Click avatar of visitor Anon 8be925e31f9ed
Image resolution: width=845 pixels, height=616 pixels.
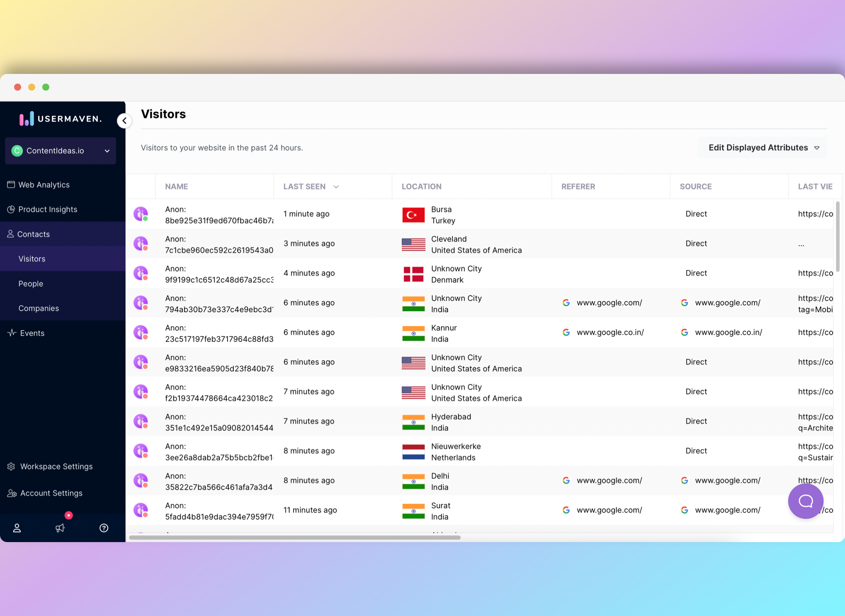pos(141,214)
